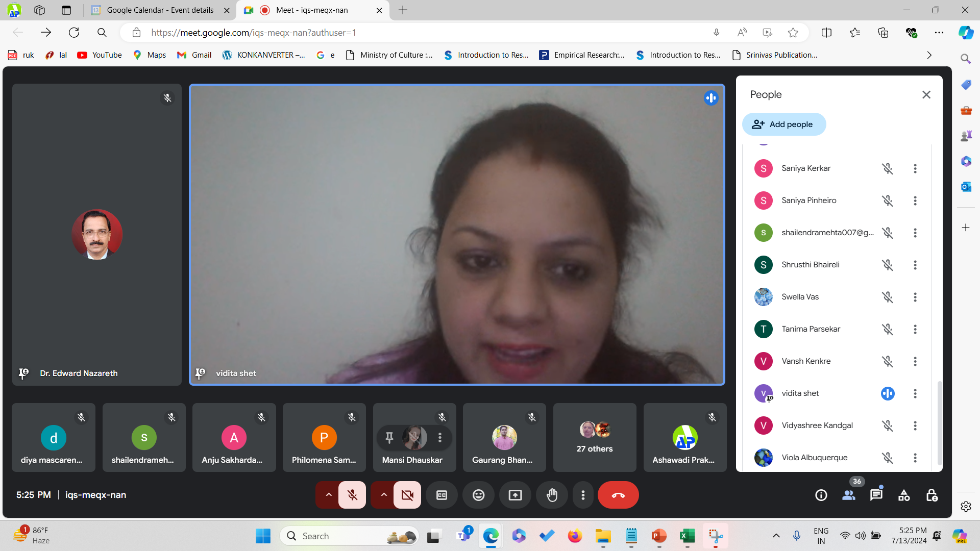Open host controls lock icon
Image resolution: width=980 pixels, height=551 pixels.
[x=932, y=495]
